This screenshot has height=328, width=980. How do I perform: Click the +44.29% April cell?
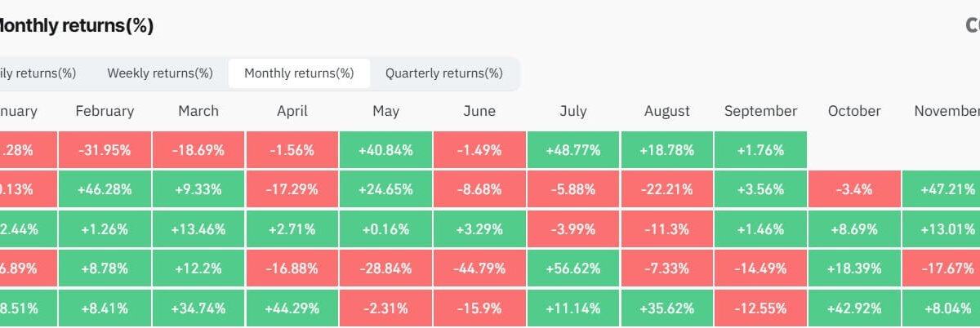point(292,308)
